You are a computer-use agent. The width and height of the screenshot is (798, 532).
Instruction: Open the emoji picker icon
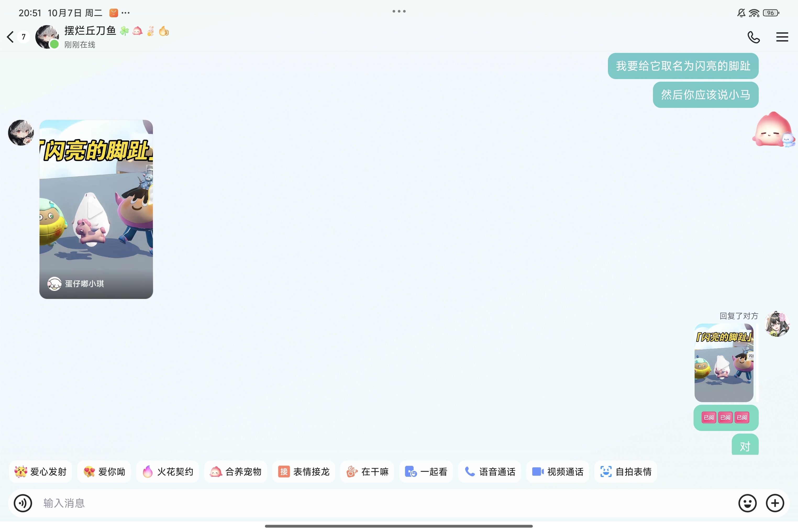click(747, 503)
